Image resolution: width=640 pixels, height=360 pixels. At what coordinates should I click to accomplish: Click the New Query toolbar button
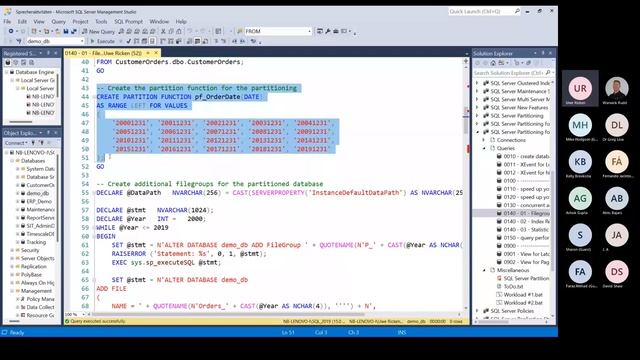point(98,31)
